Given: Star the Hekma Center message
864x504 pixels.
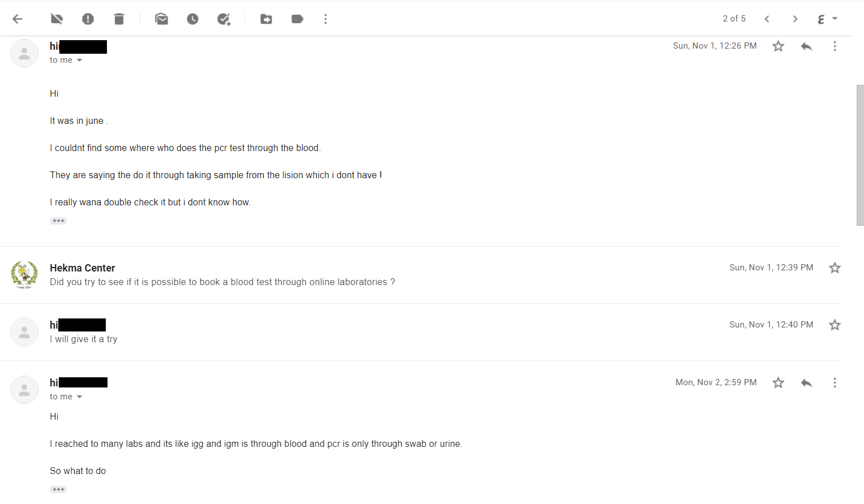Looking at the screenshot, I should (x=835, y=268).
